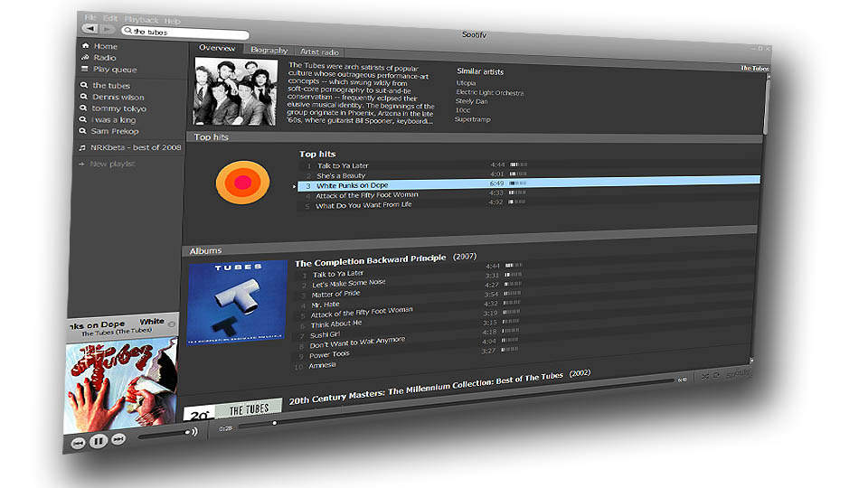
Task: Click the magnifier icon inside the search box
Action: click(x=127, y=31)
